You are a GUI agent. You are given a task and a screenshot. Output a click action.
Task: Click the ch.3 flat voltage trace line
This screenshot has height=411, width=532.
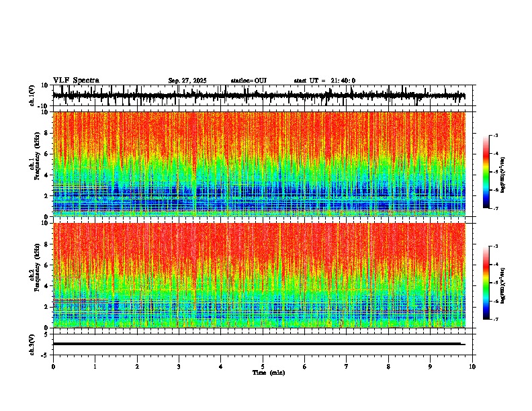259,344
